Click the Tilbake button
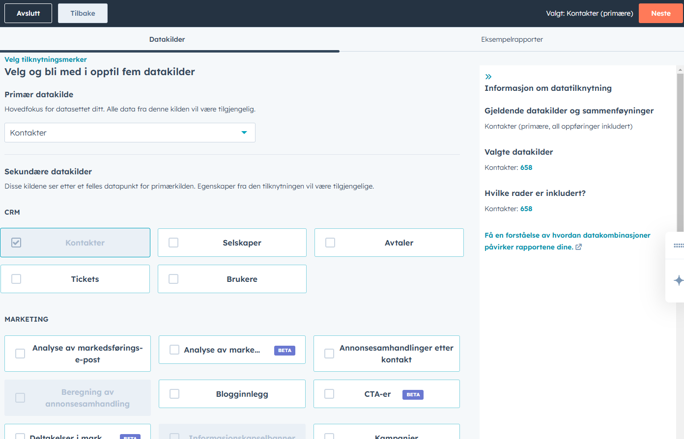The image size is (684, 439). pos(83,13)
